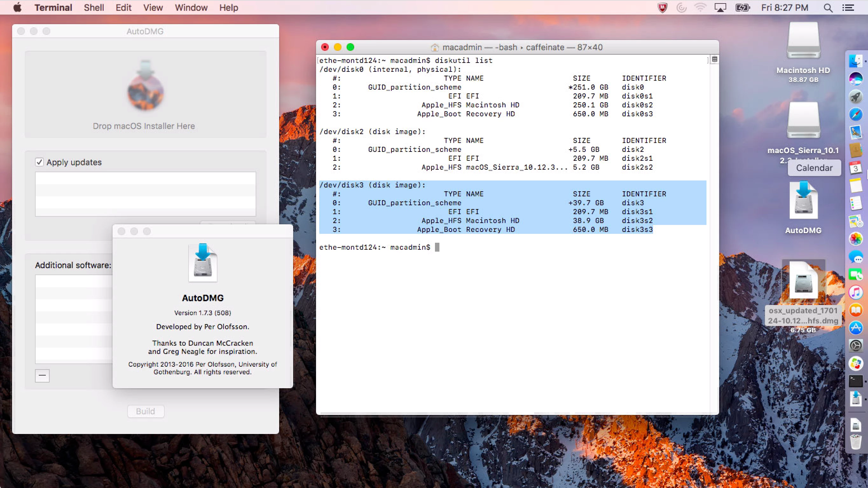
Task: Close the Terminal window red button
Action: [x=325, y=47]
